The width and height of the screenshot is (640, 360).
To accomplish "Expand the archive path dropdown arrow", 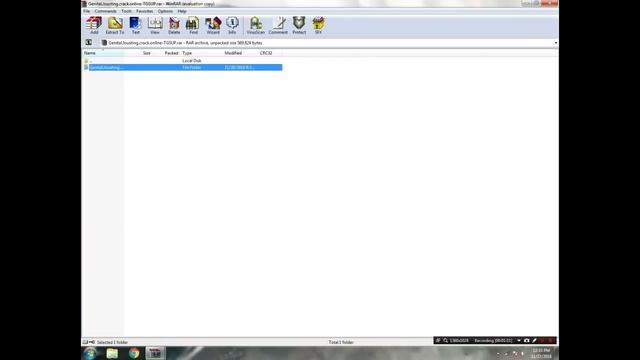I will (556, 43).
